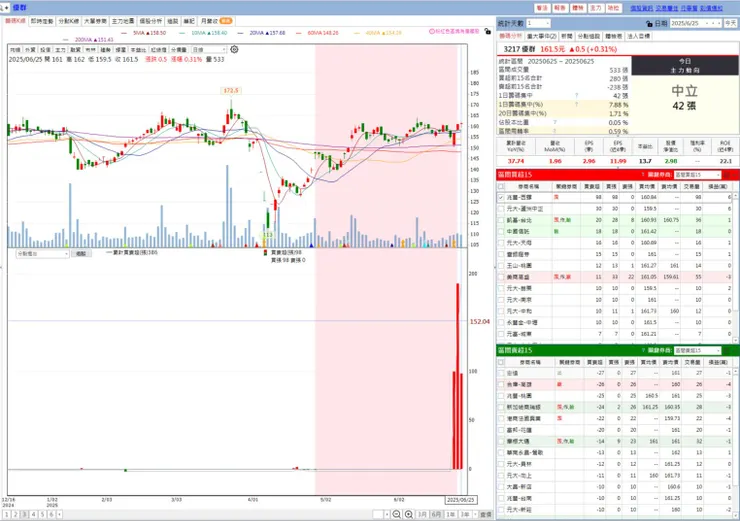Tick the checkbox for 凱基-台北
The width and height of the screenshot is (740, 521).
pos(501,220)
